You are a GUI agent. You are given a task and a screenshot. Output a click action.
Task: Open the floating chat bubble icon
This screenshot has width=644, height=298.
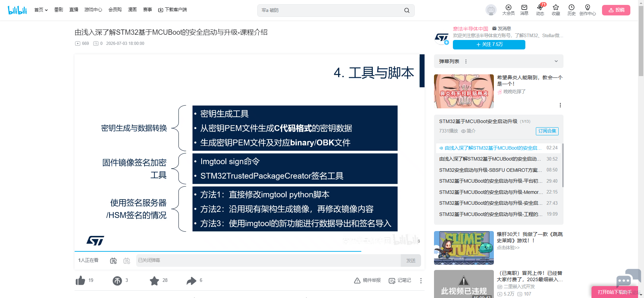point(629,278)
